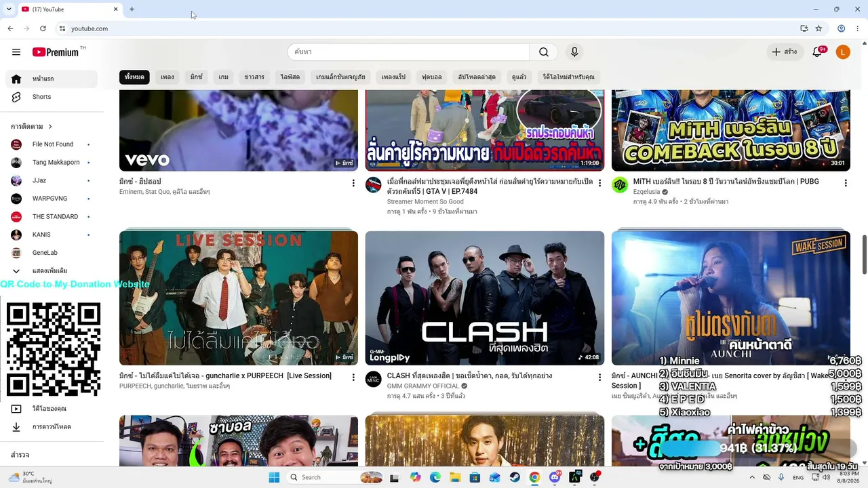This screenshot has width=868, height=488.
Task: Open the YouTube hamburger guide menu
Action: pos(16,52)
